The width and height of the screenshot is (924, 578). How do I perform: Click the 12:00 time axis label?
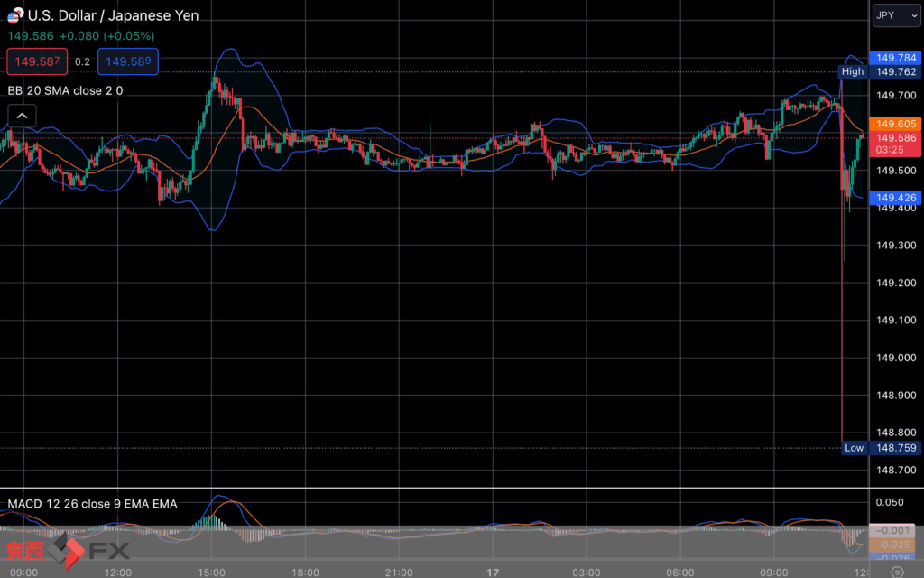click(117, 572)
